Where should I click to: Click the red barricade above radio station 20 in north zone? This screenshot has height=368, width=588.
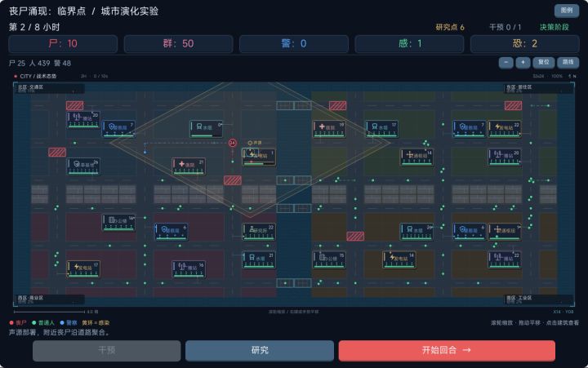74,106
